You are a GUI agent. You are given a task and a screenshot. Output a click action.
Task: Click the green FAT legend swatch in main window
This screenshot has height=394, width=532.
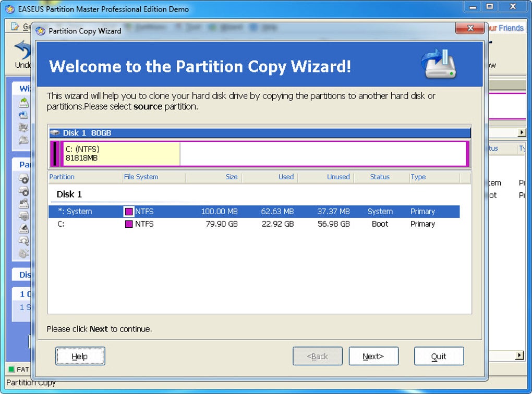(11, 370)
